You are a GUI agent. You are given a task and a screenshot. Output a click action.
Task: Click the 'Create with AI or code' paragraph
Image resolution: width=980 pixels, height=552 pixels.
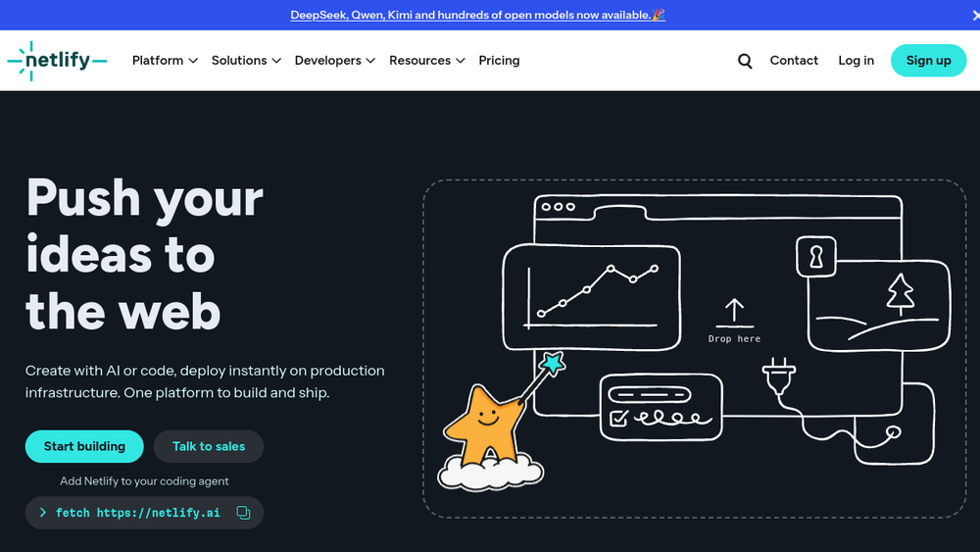pyautogui.click(x=205, y=381)
